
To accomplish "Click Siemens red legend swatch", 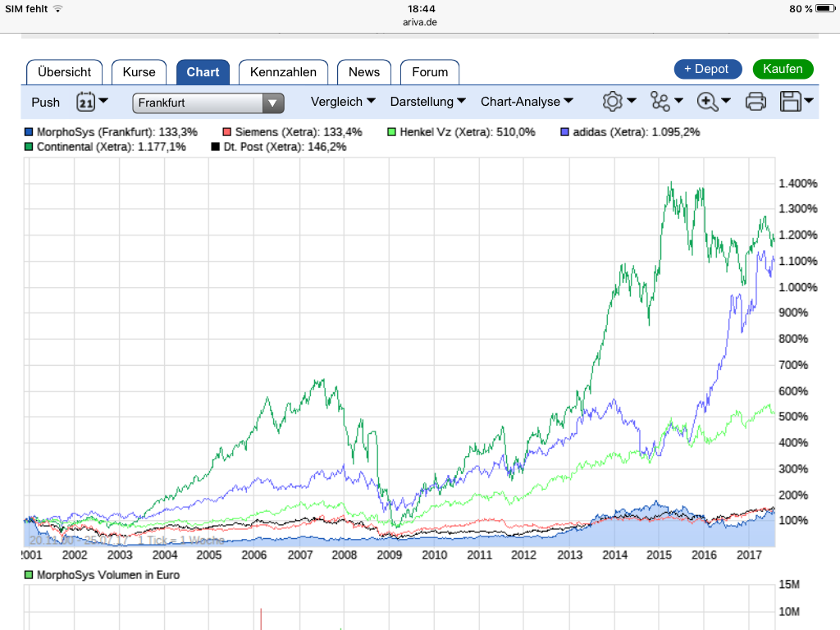I will click(227, 132).
